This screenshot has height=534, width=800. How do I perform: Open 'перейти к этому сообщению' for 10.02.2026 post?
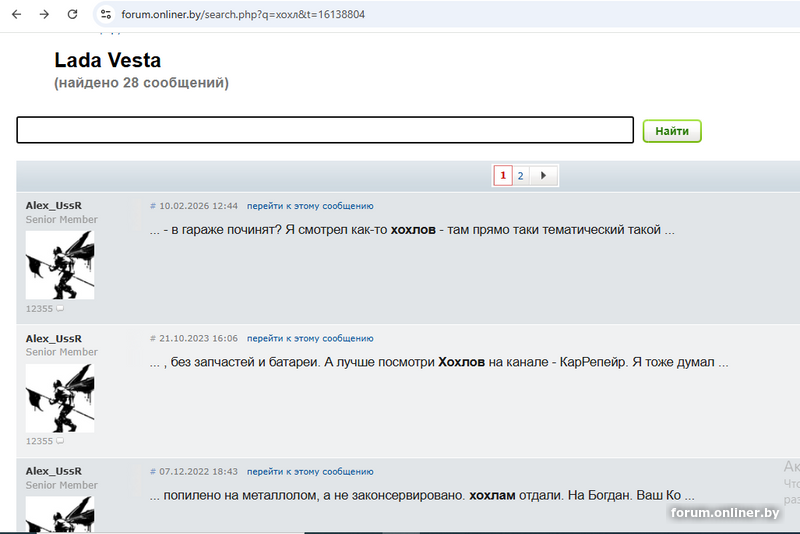click(x=310, y=206)
